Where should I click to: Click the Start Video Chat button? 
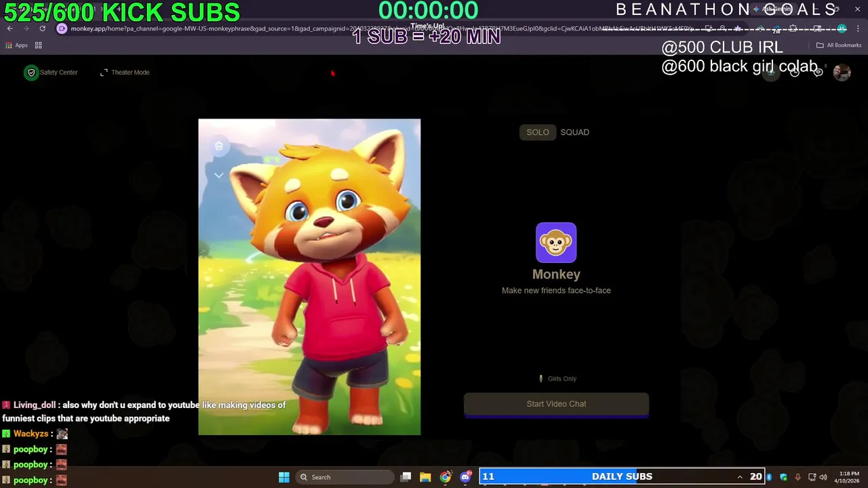coord(556,404)
